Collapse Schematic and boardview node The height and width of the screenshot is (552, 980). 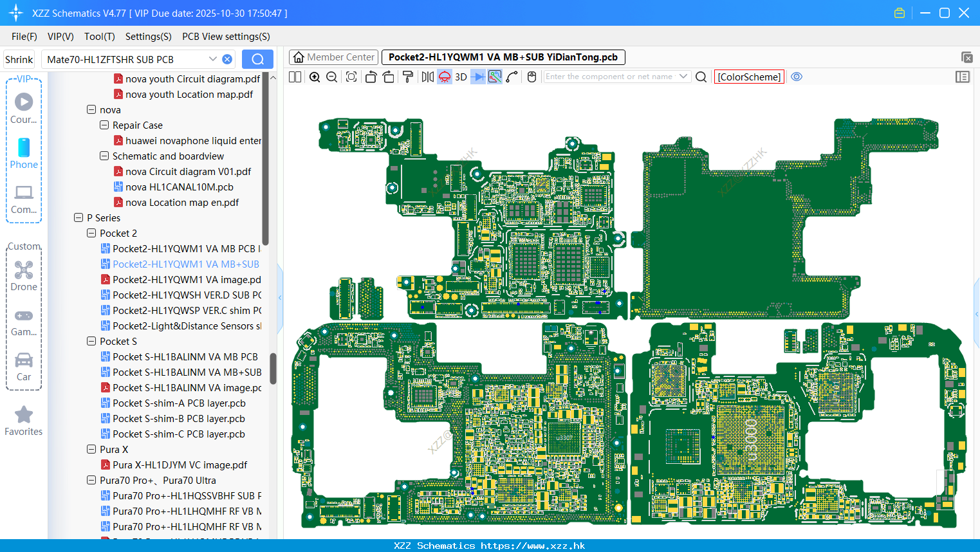point(104,156)
